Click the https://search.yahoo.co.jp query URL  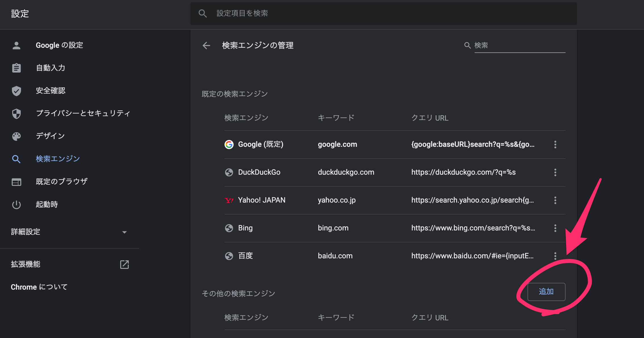[x=473, y=200]
